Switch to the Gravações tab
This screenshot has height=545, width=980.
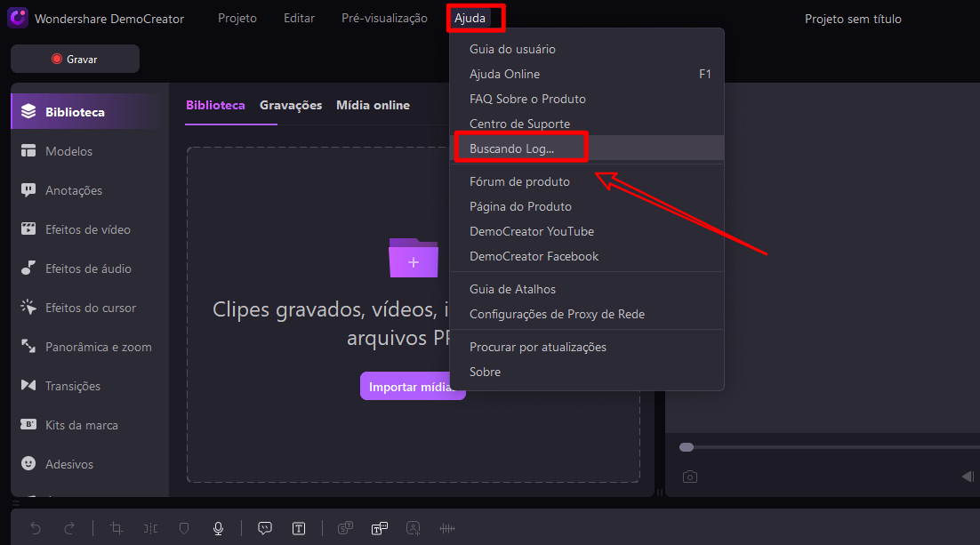pos(291,105)
